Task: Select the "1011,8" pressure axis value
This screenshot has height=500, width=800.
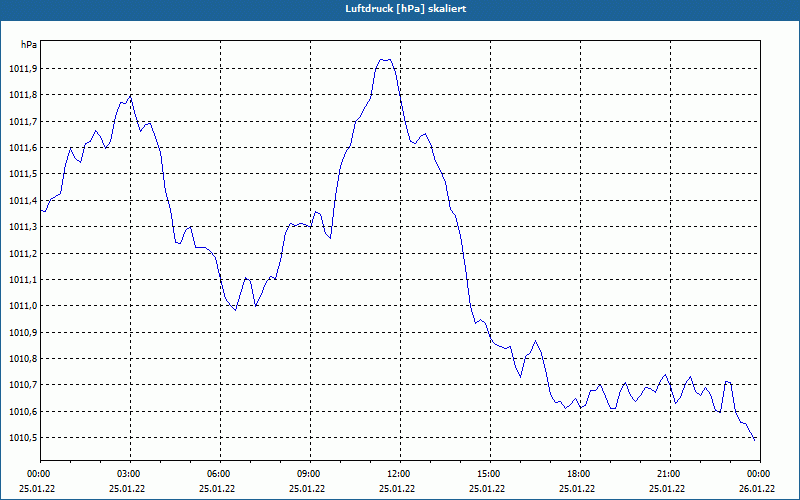Action: [x=23, y=95]
